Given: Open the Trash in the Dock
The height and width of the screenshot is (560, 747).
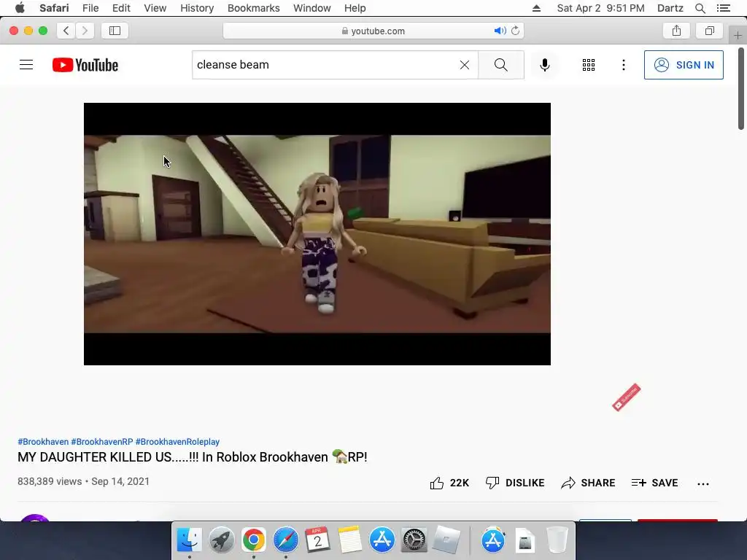Looking at the screenshot, I should tap(557, 540).
